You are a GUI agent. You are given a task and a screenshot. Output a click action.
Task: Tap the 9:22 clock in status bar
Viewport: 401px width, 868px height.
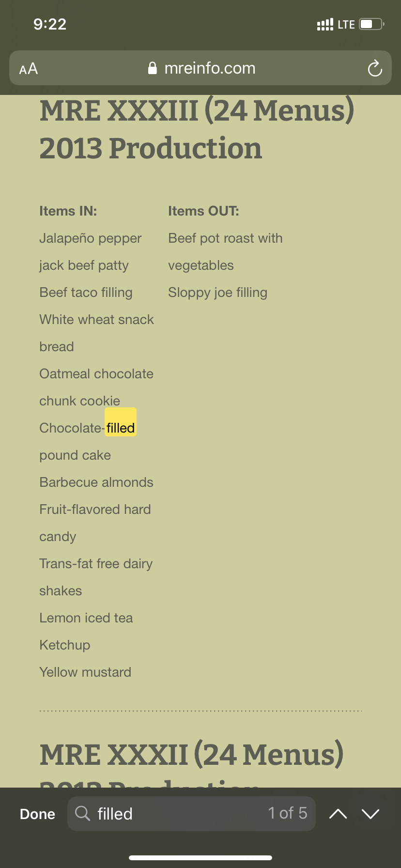50,24
